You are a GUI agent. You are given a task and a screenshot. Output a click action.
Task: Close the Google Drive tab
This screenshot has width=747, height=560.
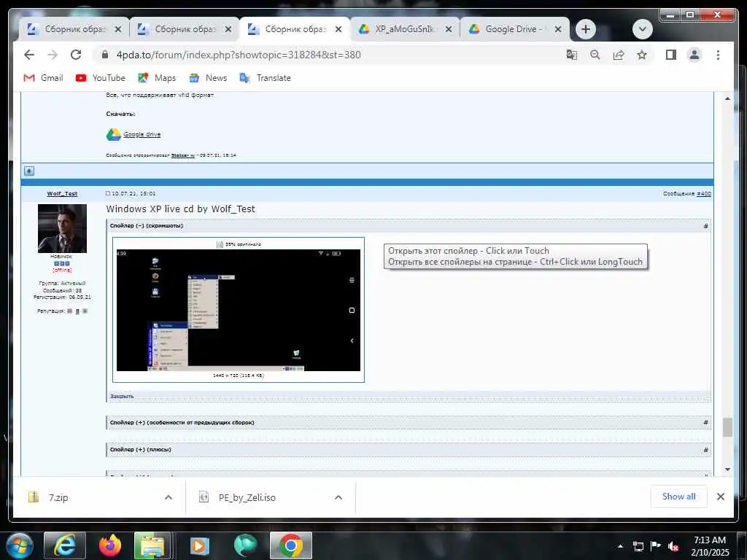point(558,29)
